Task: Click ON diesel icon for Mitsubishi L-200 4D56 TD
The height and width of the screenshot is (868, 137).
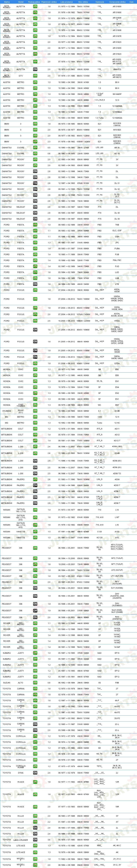Action: click(35, 473)
